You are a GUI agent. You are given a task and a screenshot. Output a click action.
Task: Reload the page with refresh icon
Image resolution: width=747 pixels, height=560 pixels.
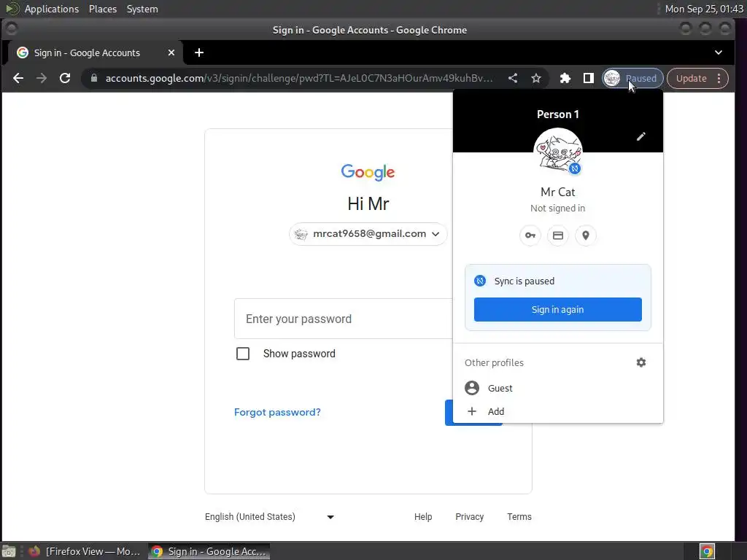tap(65, 78)
